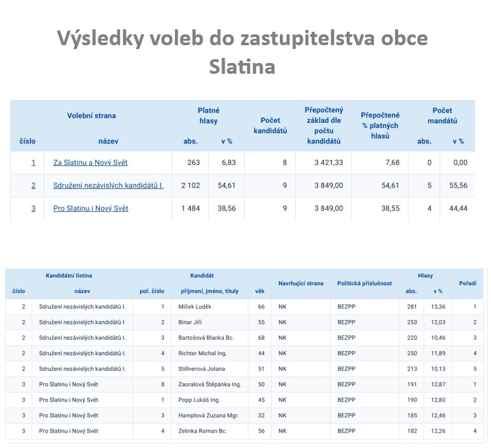
Task: Click the věk subheader
Action: click(x=259, y=291)
